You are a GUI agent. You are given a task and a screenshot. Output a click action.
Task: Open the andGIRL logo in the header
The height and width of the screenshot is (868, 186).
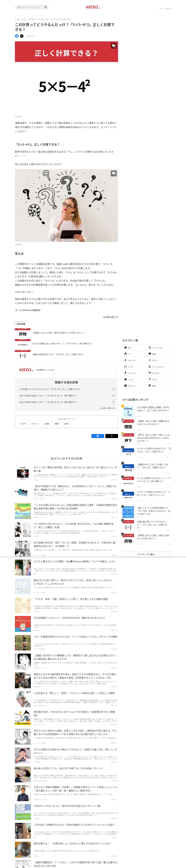[93, 7]
